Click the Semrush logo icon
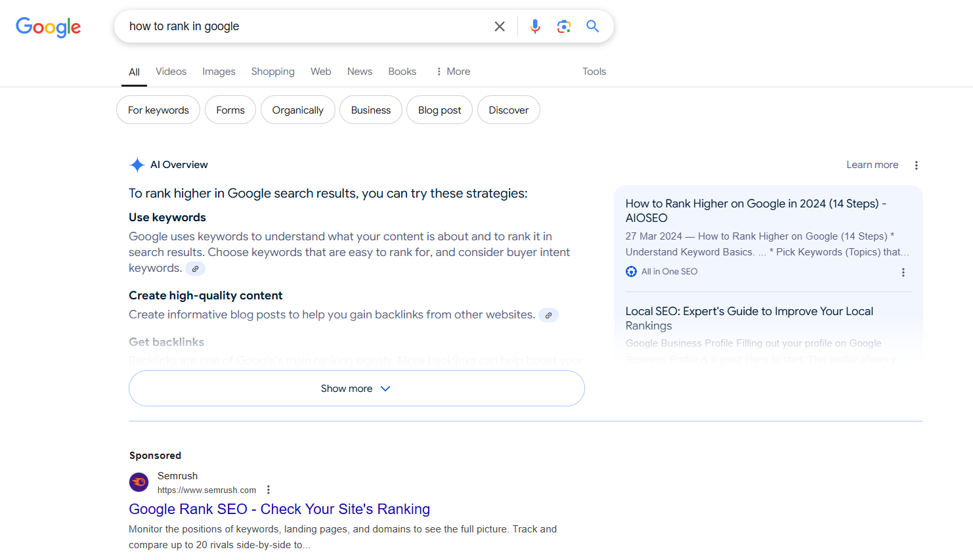This screenshot has width=973, height=560. [x=139, y=483]
